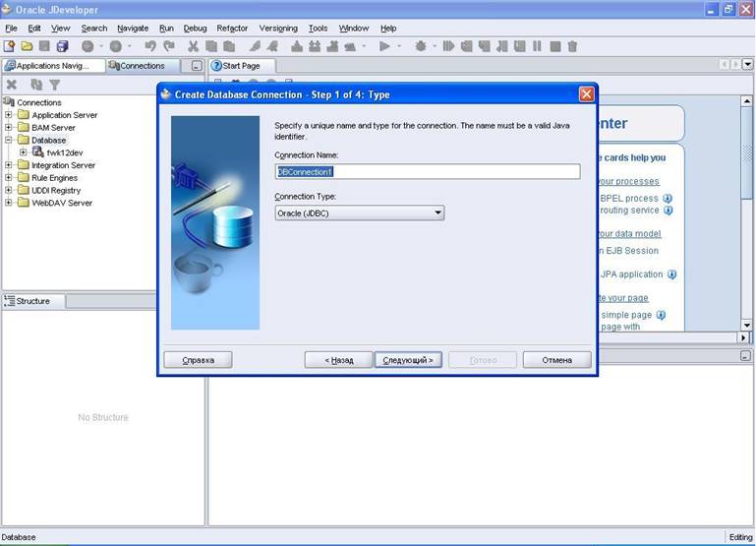
Task: Click the Start Page scroll-up arrow
Action: 746,100
